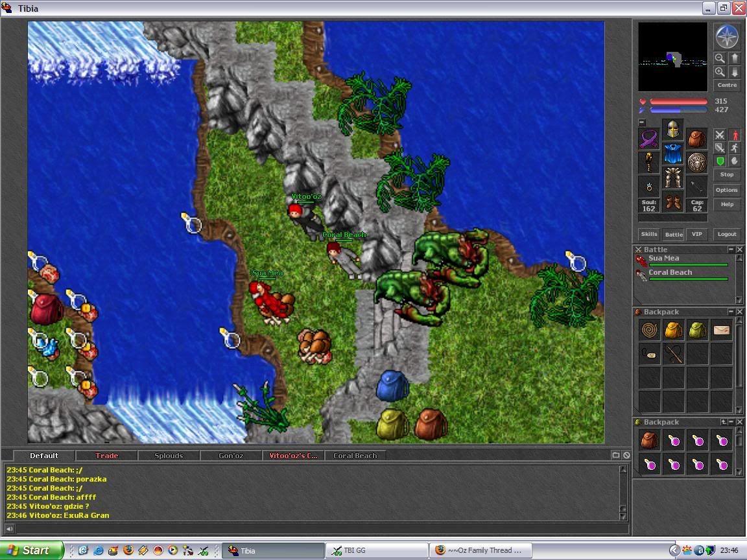The height and width of the screenshot is (560, 747).
Task: Switch to the ~~Oz Family Thread taskbar window
Action: [x=480, y=550]
